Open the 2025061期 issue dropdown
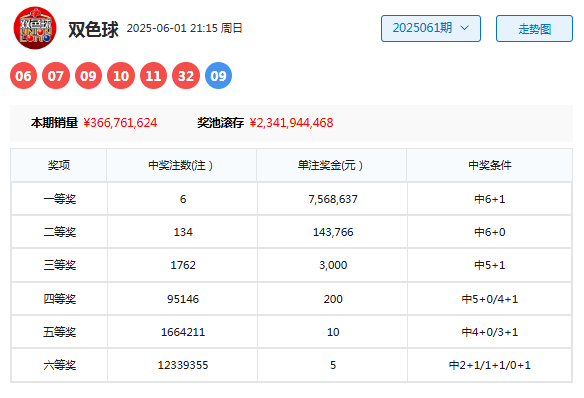 click(431, 28)
